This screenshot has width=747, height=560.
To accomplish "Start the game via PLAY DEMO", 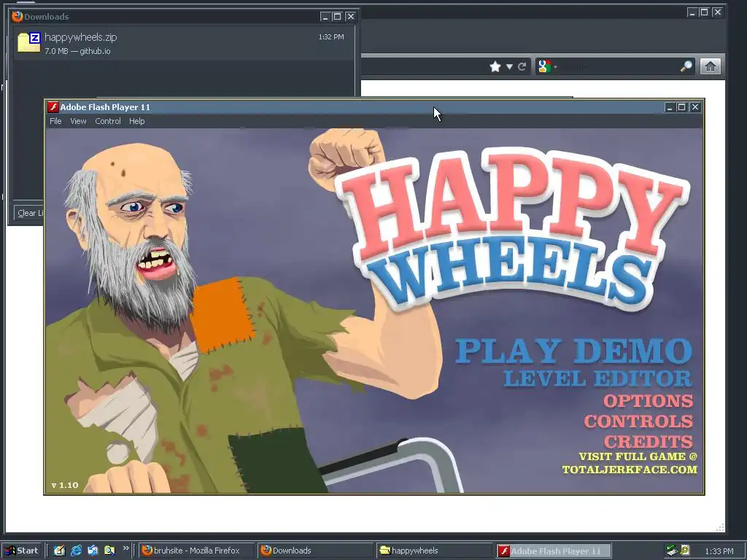I will click(x=573, y=351).
